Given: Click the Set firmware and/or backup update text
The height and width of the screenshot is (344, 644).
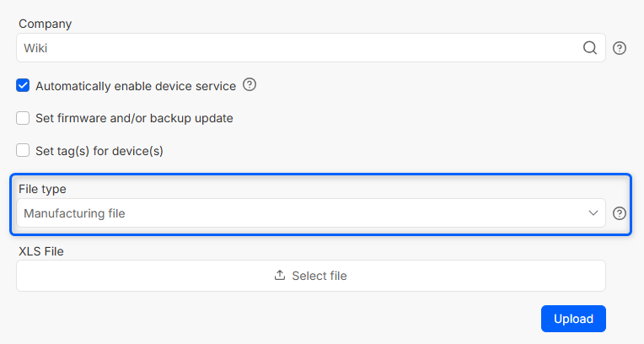Looking at the screenshot, I should pos(134,118).
